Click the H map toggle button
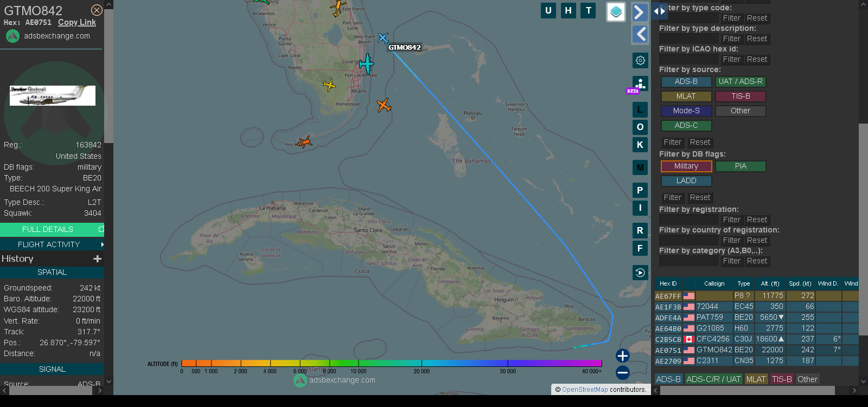This screenshot has height=407, width=868. click(569, 10)
